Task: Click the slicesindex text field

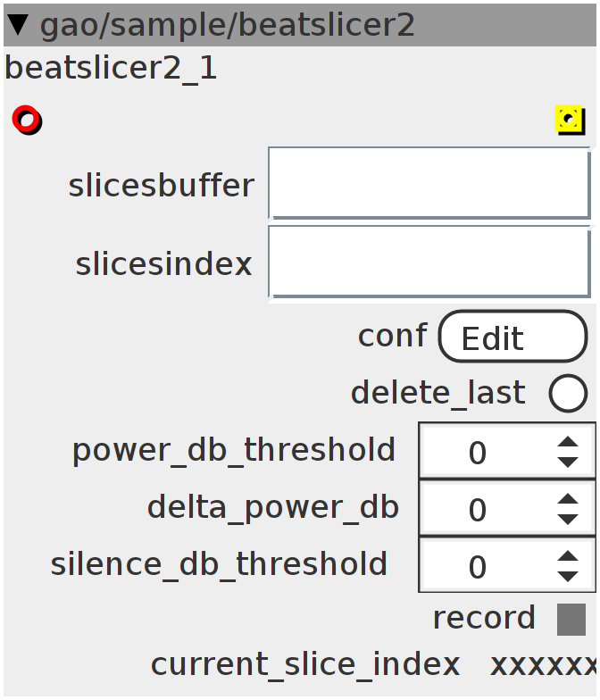Action: (x=429, y=262)
